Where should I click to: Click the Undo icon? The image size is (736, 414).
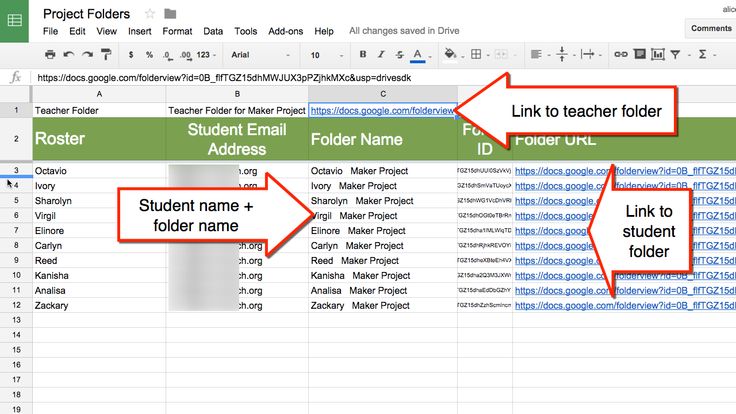click(69, 54)
